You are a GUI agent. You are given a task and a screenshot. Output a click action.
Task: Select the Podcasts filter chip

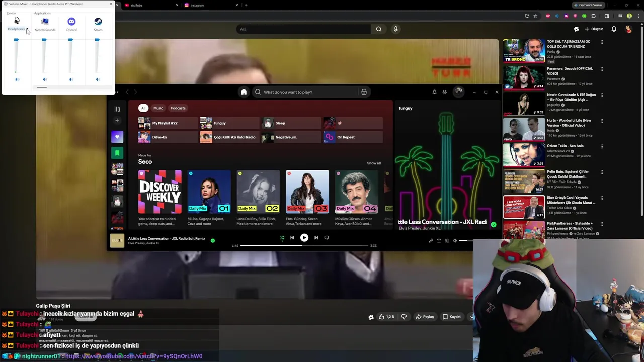pos(178,108)
